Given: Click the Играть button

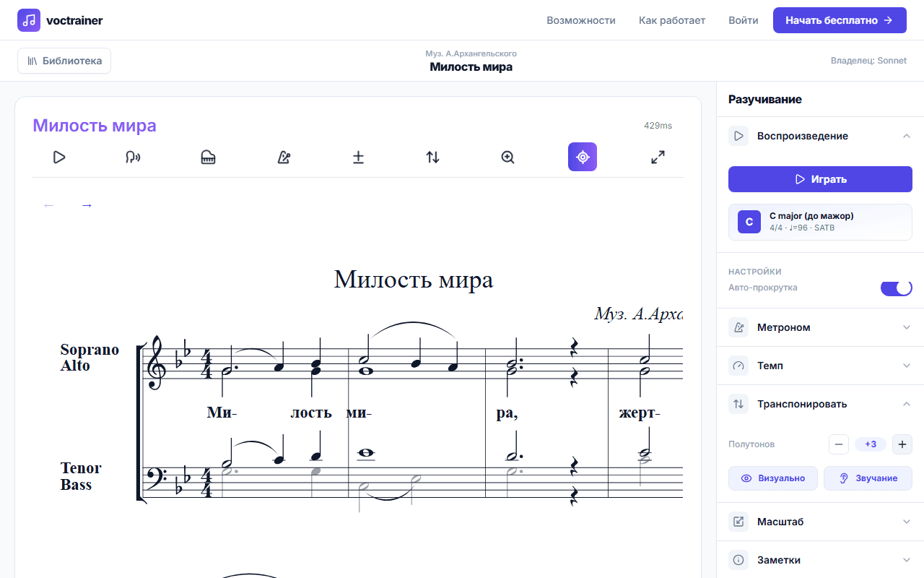Looking at the screenshot, I should 820,179.
